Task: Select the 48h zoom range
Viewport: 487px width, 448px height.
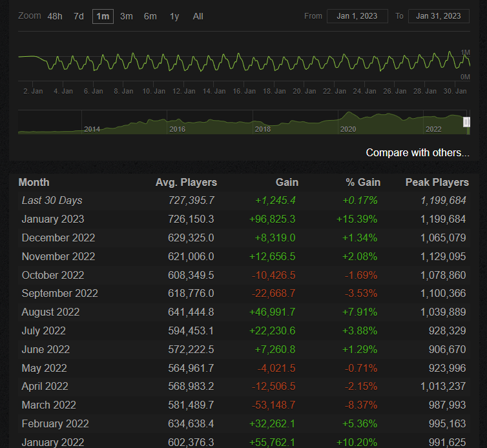Action: [55, 16]
